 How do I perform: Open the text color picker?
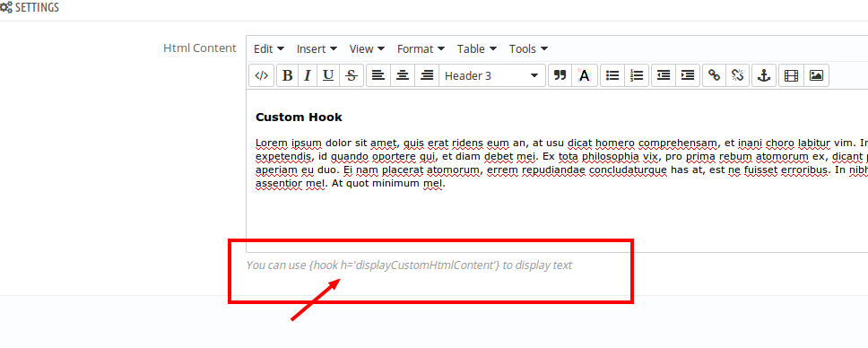(585, 76)
